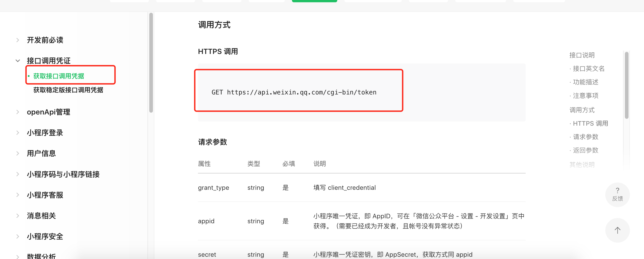Open 获取接口调用凭据 page in sidebar
Viewport: 644px width, 259px height.
(x=59, y=76)
